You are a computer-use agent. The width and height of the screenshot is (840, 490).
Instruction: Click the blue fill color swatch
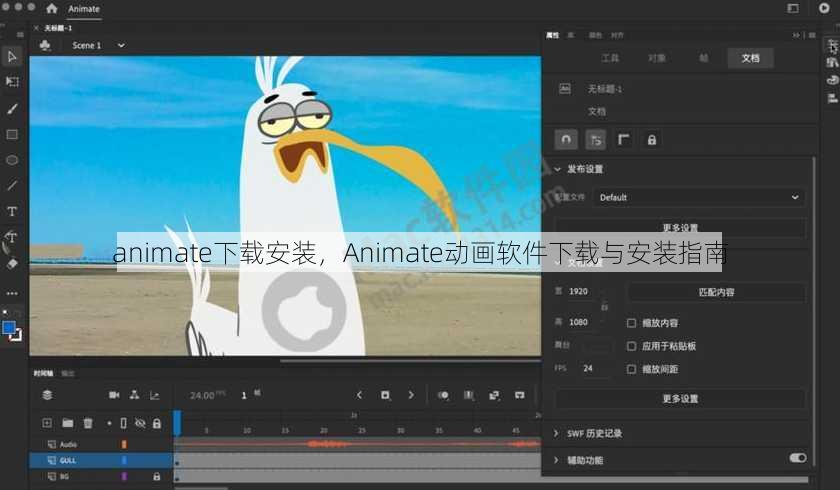click(9, 328)
